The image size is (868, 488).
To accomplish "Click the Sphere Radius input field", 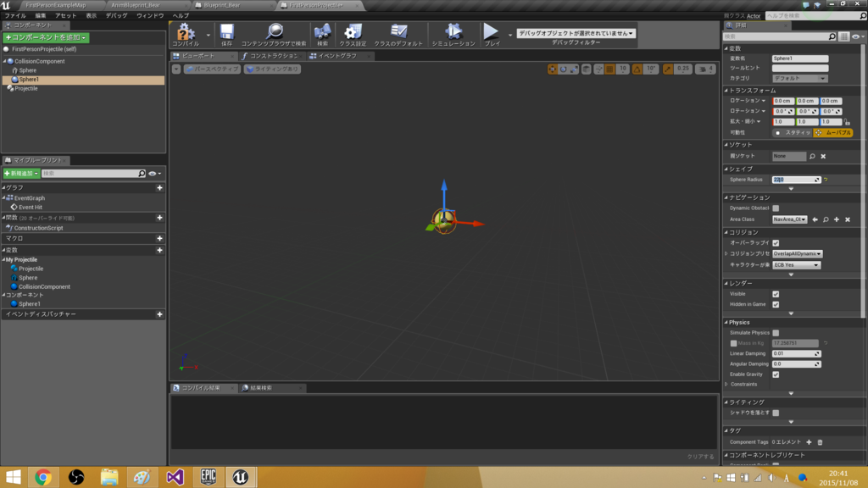I will tap(796, 180).
